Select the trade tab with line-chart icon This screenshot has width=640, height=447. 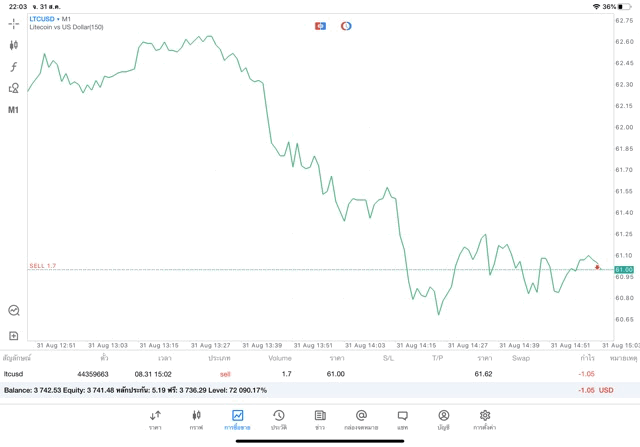[237, 419]
